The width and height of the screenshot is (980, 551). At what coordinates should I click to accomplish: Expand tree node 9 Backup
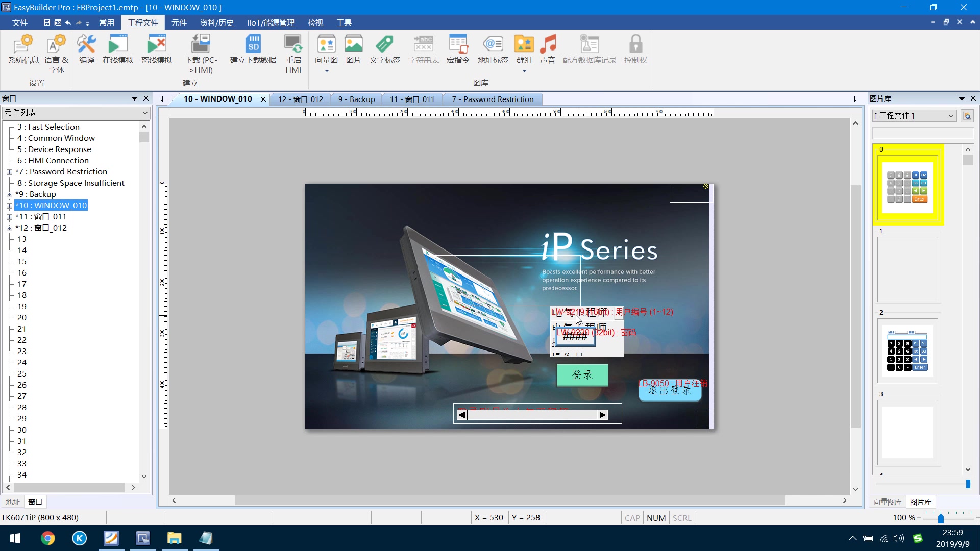[9, 194]
